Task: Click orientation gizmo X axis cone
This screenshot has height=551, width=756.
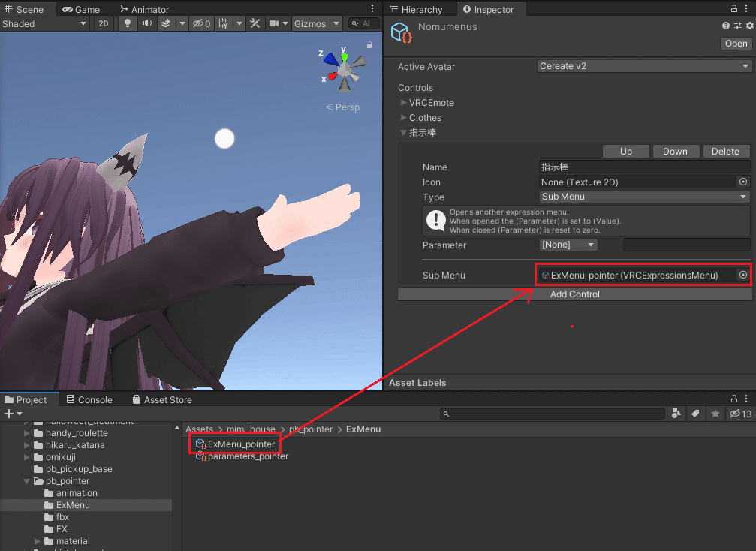Action: tap(332, 76)
